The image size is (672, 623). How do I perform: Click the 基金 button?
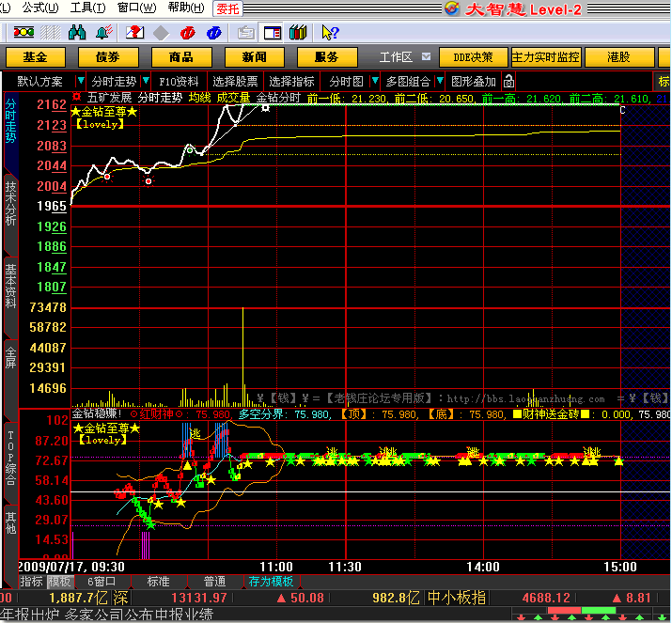[36, 57]
